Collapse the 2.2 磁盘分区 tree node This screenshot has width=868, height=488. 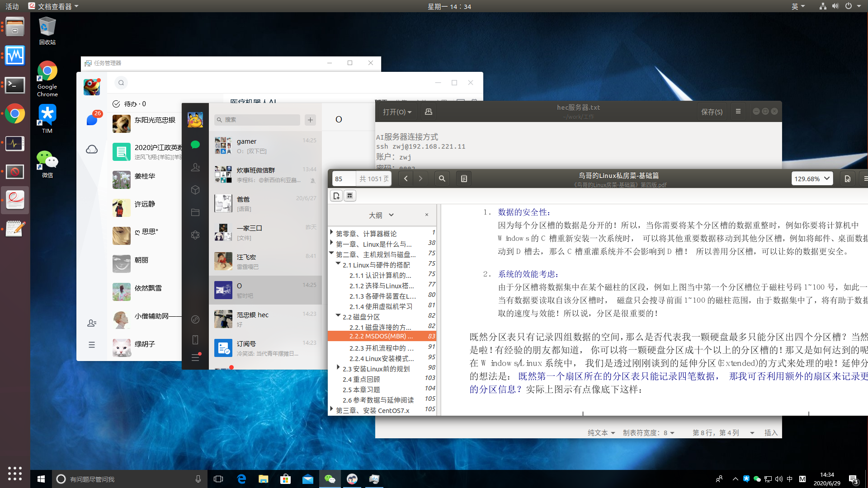tap(338, 316)
